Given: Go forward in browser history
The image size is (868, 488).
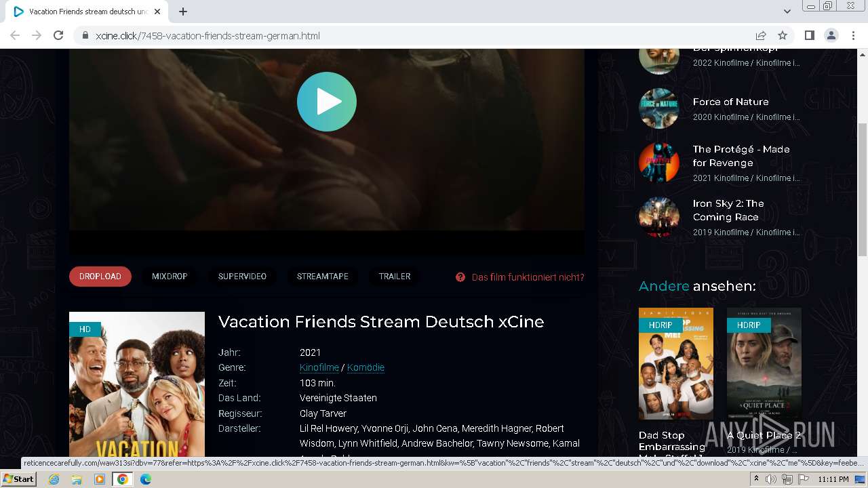Looking at the screenshot, I should (x=37, y=35).
